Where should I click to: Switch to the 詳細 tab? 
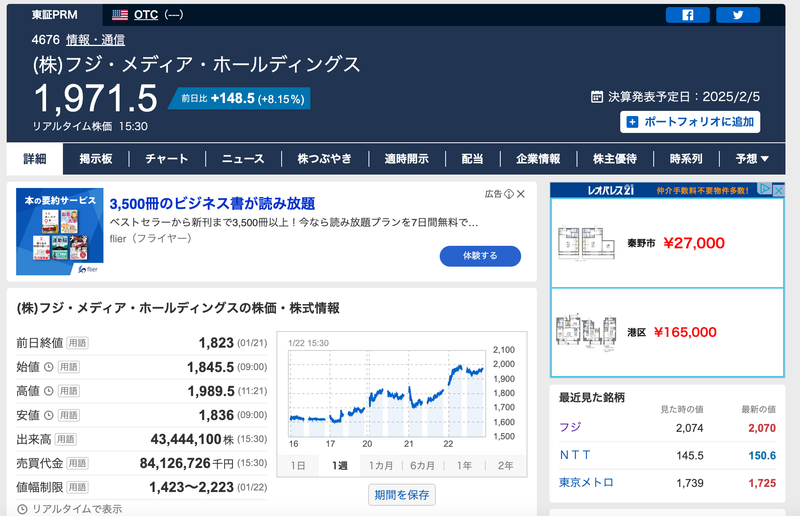(x=35, y=159)
